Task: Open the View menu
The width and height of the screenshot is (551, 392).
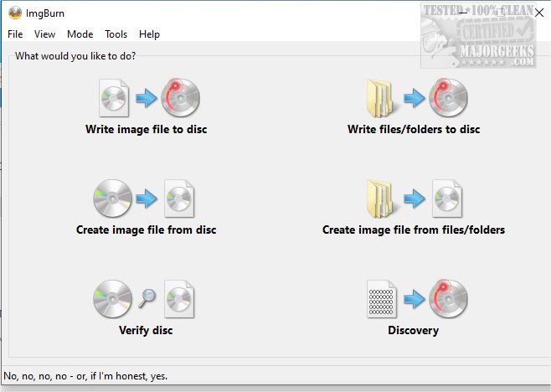Action: (45, 34)
